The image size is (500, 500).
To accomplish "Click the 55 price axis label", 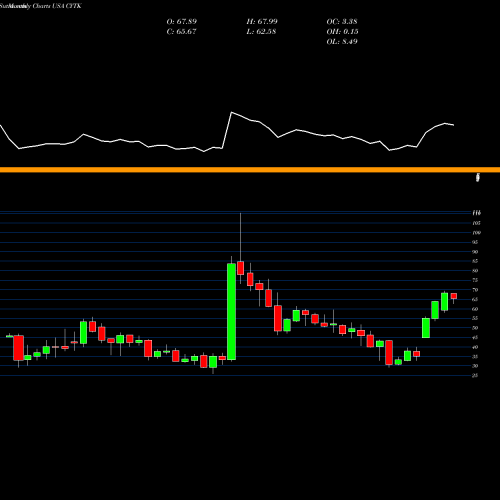I will tap(475, 318).
